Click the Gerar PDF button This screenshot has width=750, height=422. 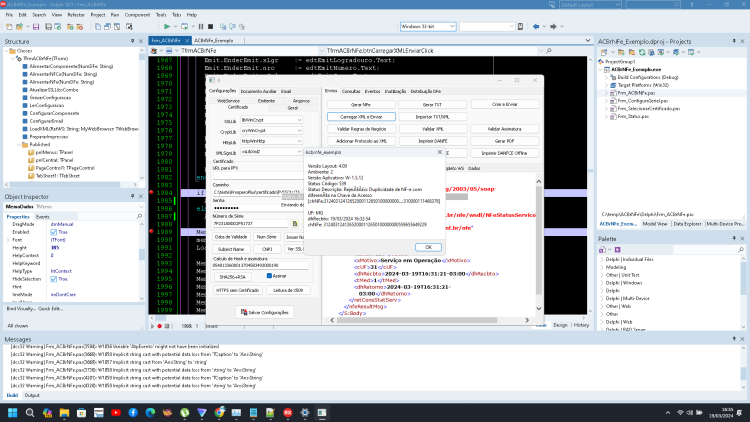(x=504, y=141)
